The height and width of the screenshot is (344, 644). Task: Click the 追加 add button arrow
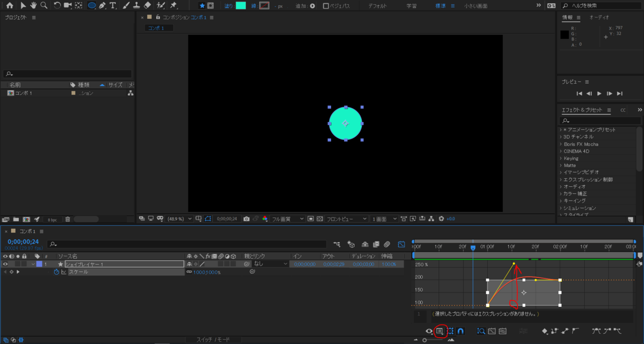coord(312,6)
